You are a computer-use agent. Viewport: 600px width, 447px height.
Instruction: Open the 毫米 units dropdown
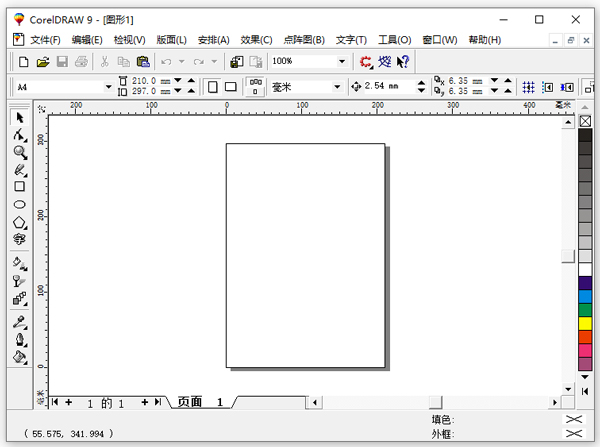[337, 87]
